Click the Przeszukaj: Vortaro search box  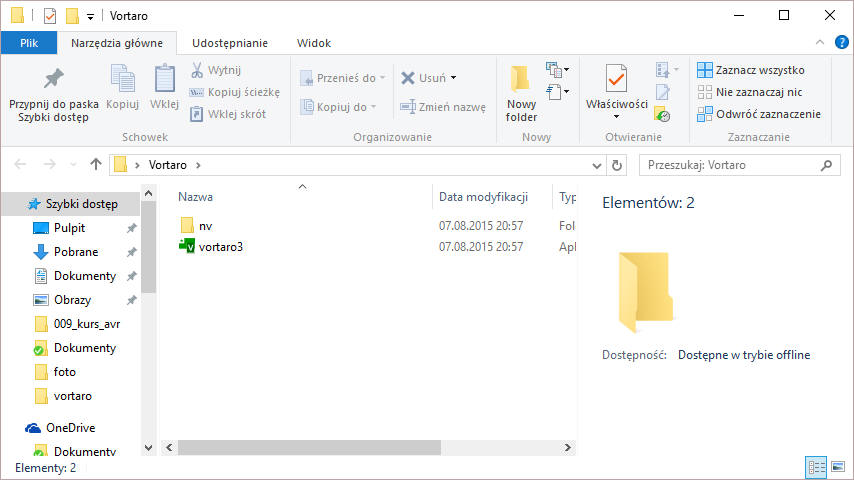[x=730, y=165]
